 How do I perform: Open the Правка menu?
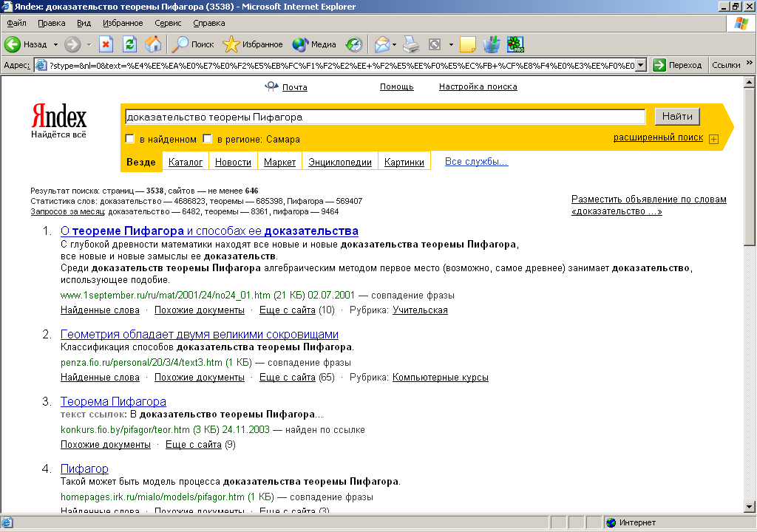click(x=52, y=23)
